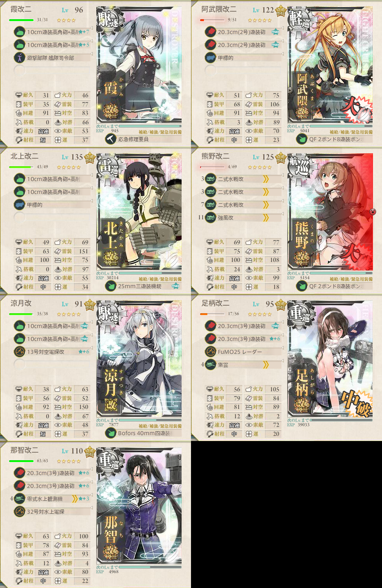
Task: Click Ashigara's Shiun seaplane icon
Action: click(211, 364)
